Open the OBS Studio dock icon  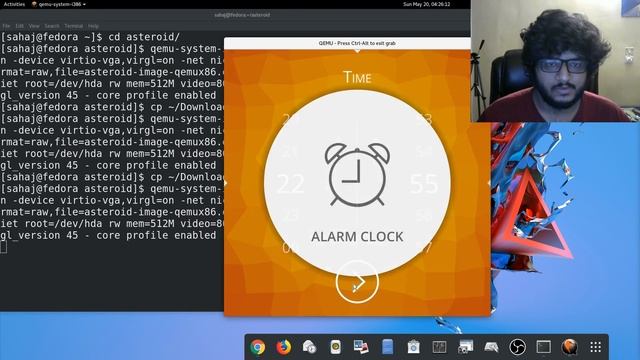click(518, 347)
